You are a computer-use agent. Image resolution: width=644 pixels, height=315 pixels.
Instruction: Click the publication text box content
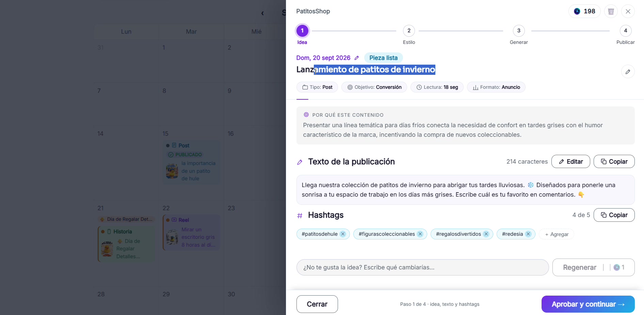point(465,190)
